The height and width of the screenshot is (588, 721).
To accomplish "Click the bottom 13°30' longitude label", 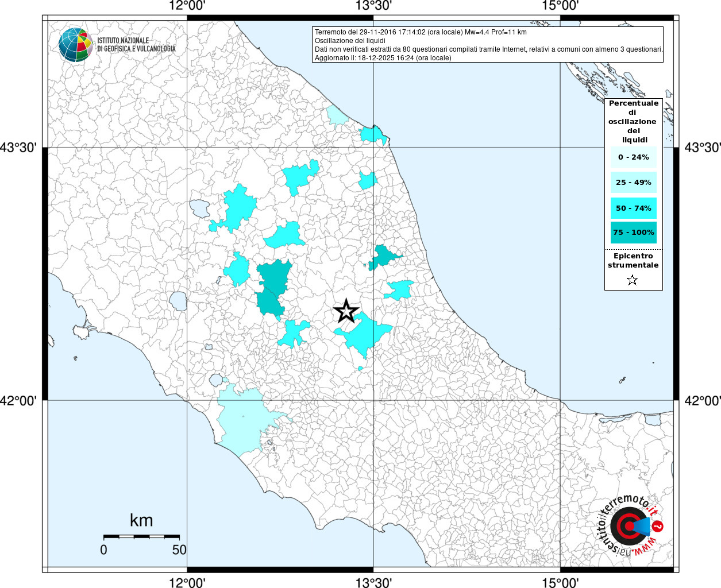I will (x=373, y=582).
